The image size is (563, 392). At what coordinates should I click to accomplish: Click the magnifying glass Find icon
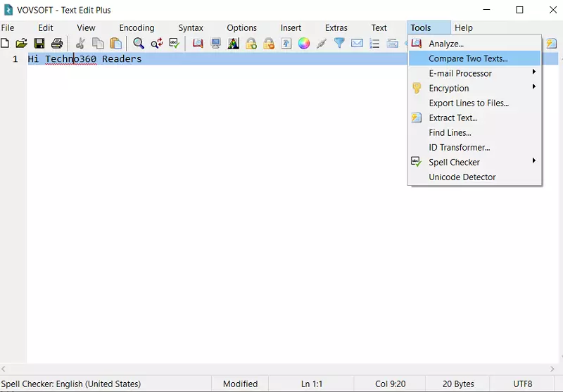[x=139, y=44]
